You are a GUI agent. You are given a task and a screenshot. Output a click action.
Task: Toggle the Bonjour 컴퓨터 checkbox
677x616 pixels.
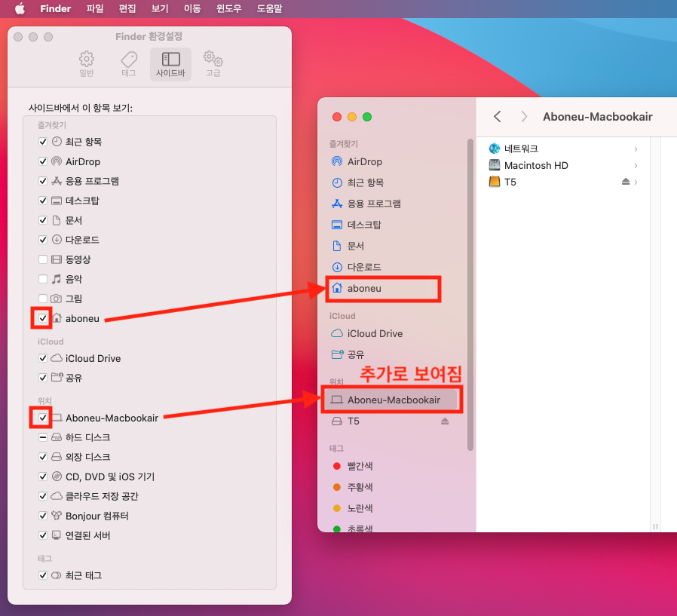pyautogui.click(x=43, y=516)
